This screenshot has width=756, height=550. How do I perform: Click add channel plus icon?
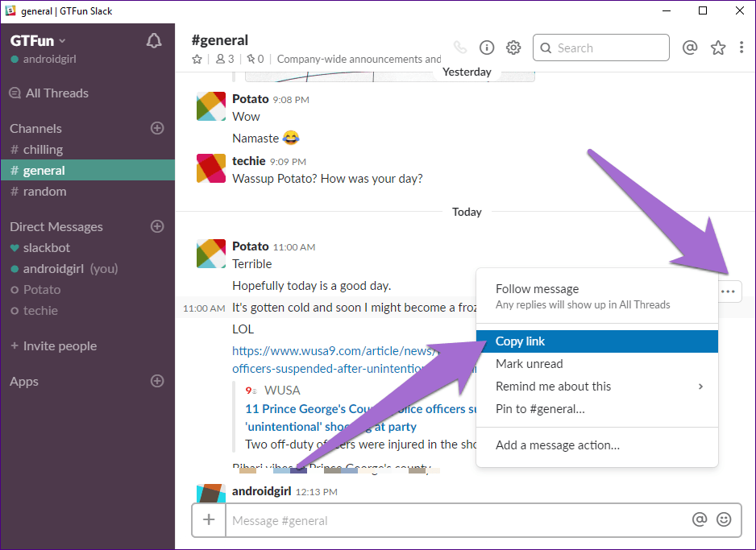coord(157,128)
